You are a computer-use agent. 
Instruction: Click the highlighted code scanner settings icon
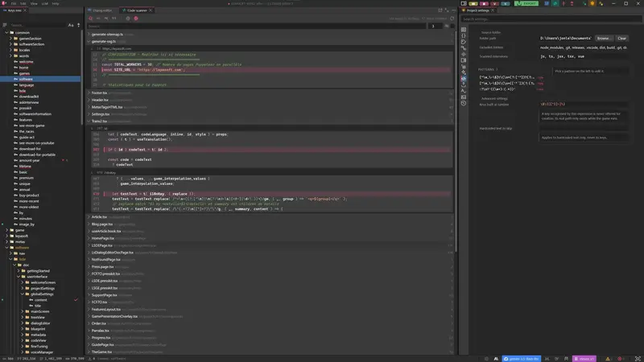464,78
